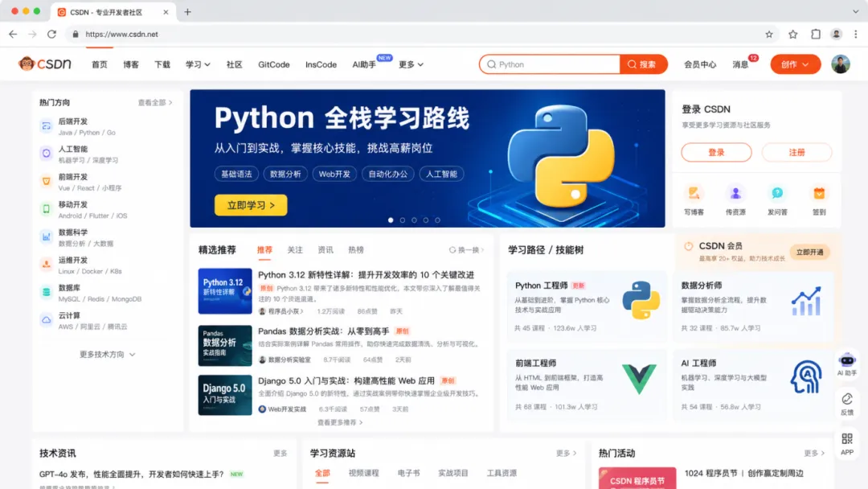Open browser extensions icon
The width and height of the screenshot is (868, 489).
pos(816,35)
